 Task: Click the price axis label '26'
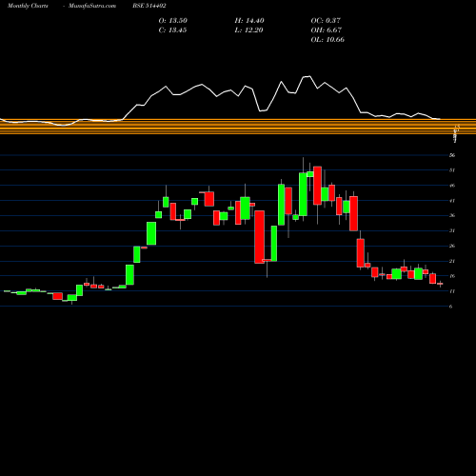point(452,246)
